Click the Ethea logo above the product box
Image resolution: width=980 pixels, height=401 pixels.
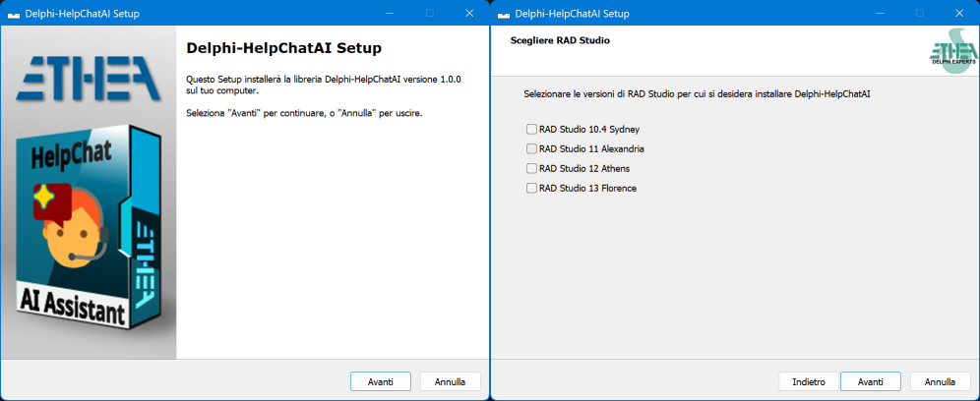(89, 78)
